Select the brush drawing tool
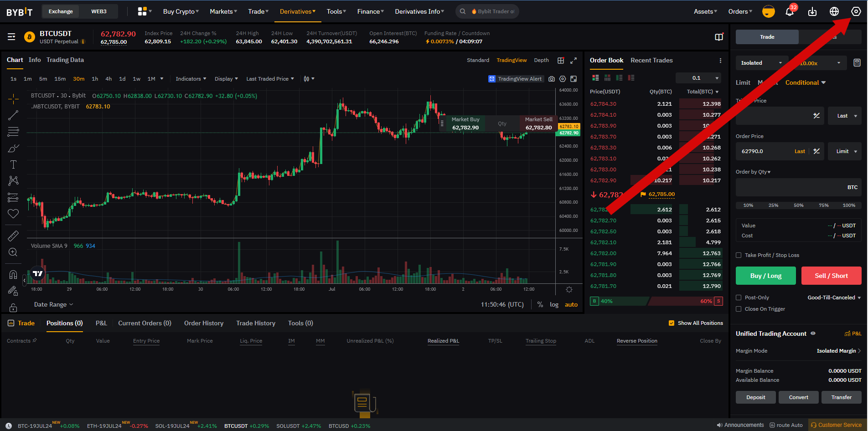Viewport: 868px width, 431px height. click(13, 149)
